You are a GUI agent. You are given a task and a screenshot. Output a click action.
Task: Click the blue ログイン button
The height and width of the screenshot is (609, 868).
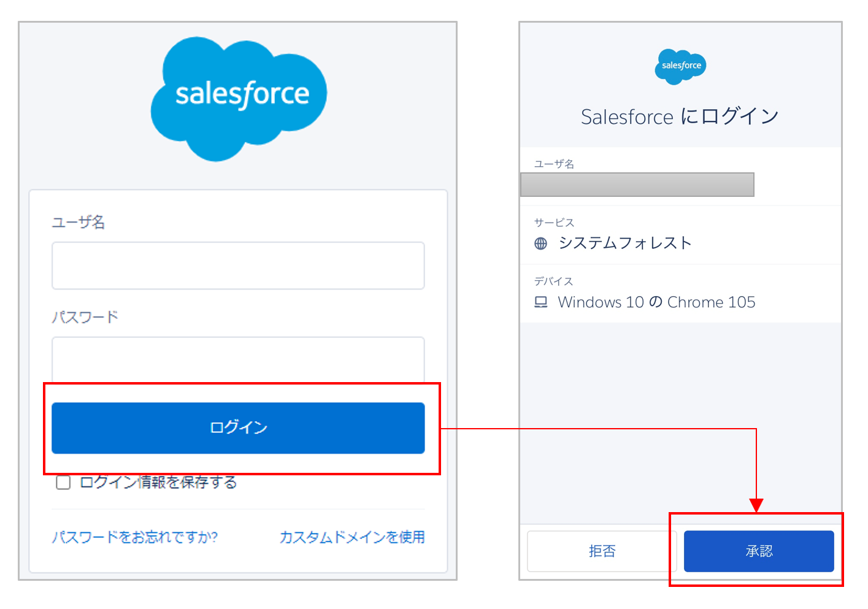(238, 428)
